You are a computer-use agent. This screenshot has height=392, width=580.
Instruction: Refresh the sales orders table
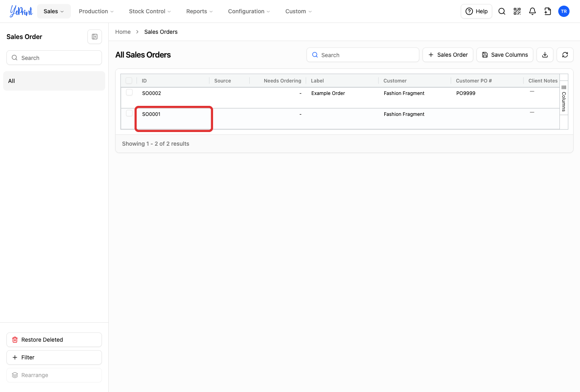[x=565, y=55]
